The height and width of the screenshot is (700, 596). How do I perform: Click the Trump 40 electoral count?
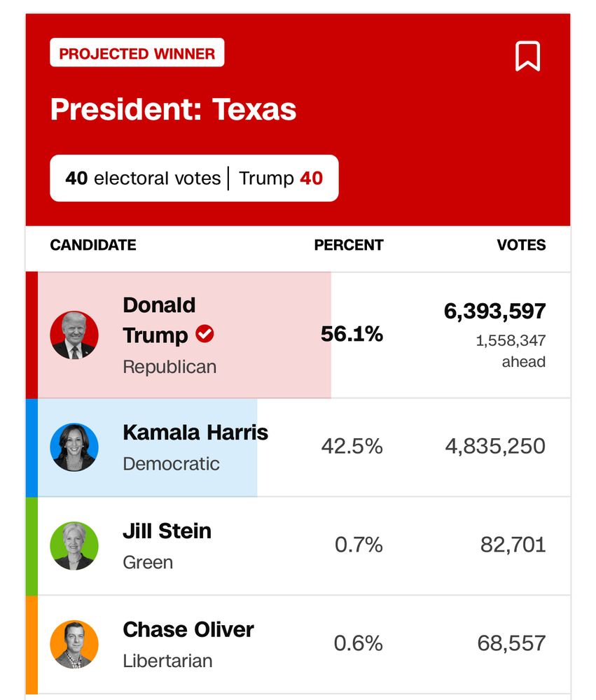coord(281,178)
